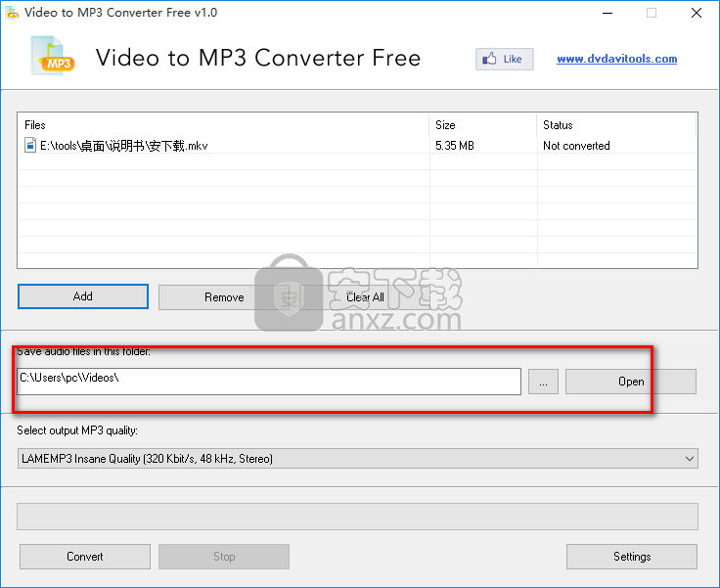The width and height of the screenshot is (720, 588).
Task: Expand the MP3 quality dropdown
Action: coord(690,459)
